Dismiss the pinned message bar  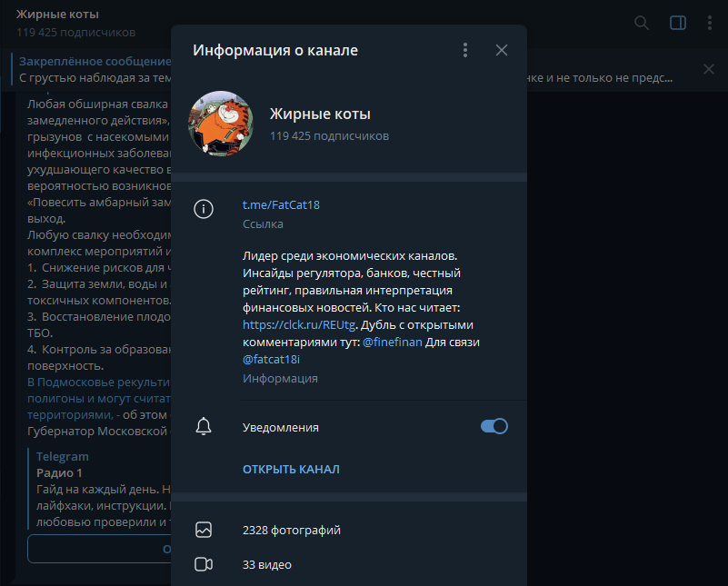tap(708, 70)
